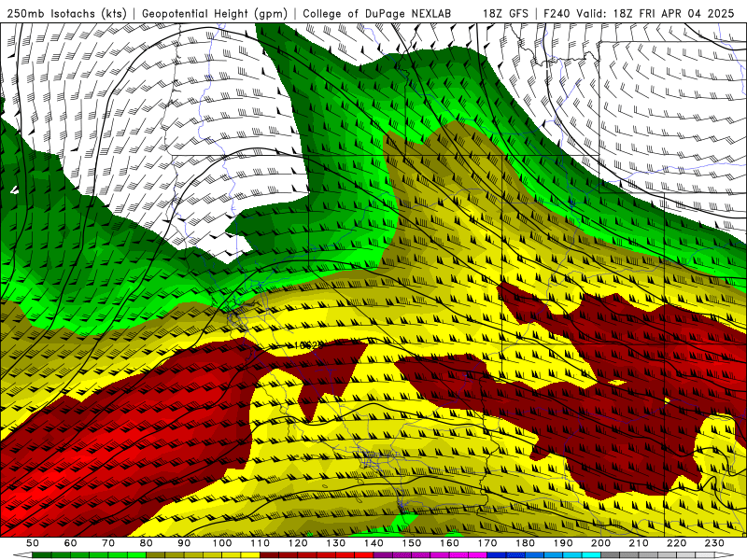Click the 90 value on the color scale
747x560 pixels.
click(184, 543)
